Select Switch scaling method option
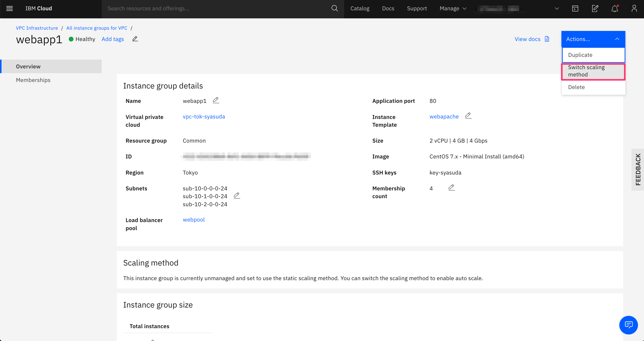 click(593, 71)
